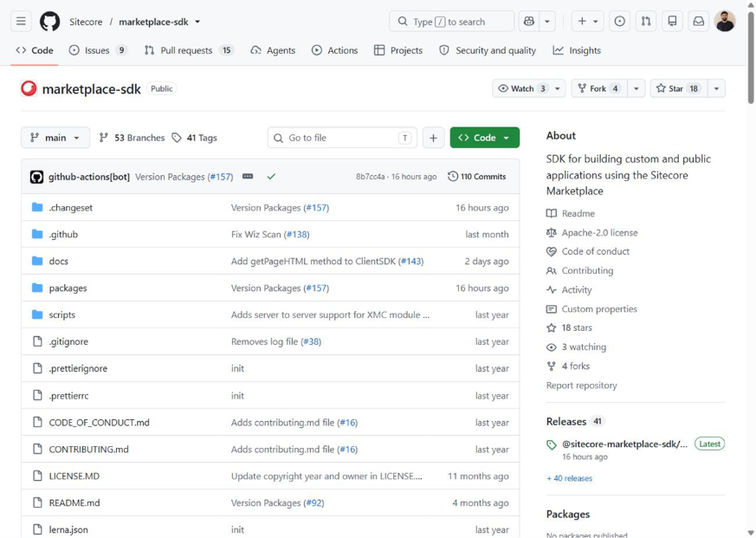Open the LICENSE.MD file
The height and width of the screenshot is (538, 756).
pos(74,476)
